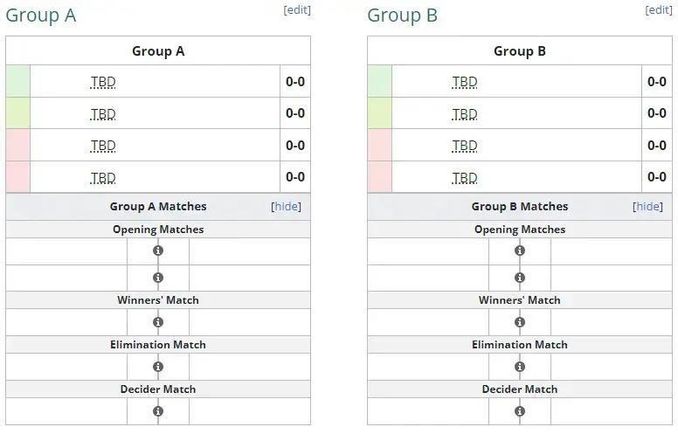Open Group A Elimination Match info icon
Image resolution: width=678 pixels, height=432 pixels.
click(158, 366)
